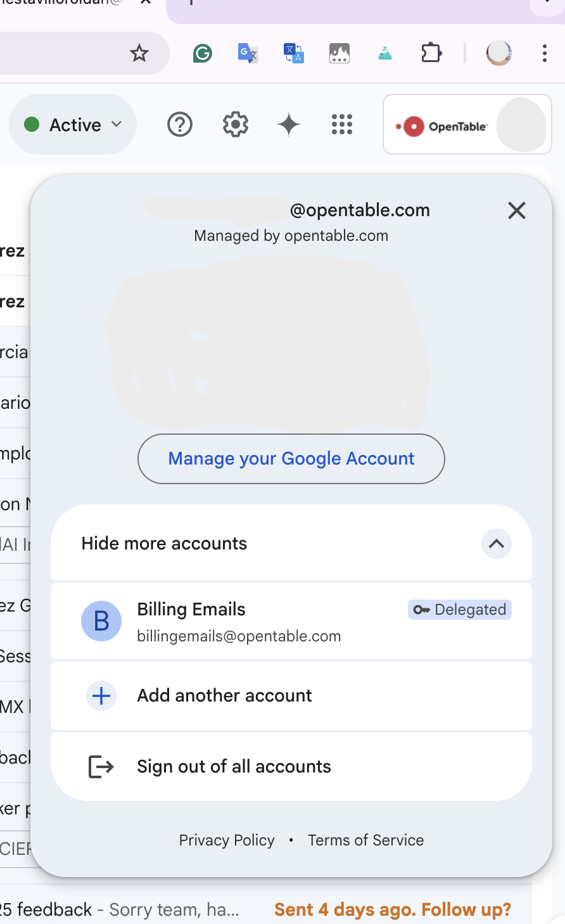This screenshot has width=565, height=924.
Task: Open Gmail Settings gear
Action: click(236, 124)
